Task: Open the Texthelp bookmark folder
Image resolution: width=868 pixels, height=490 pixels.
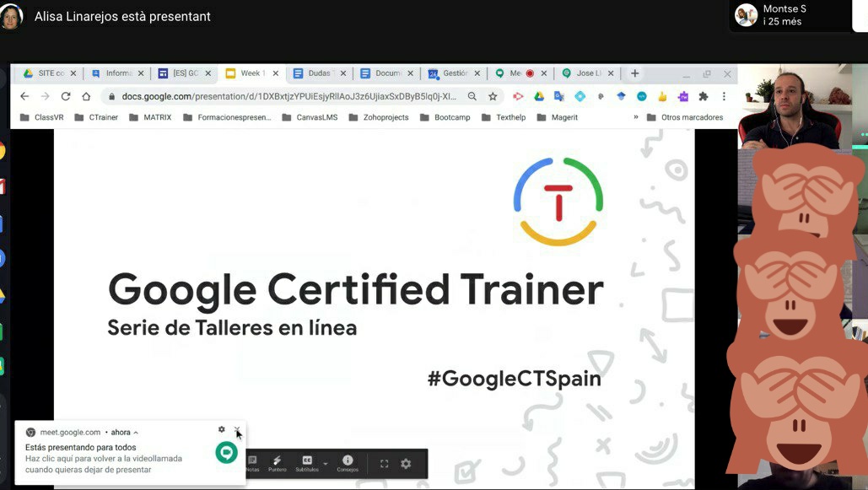Action: 504,117
